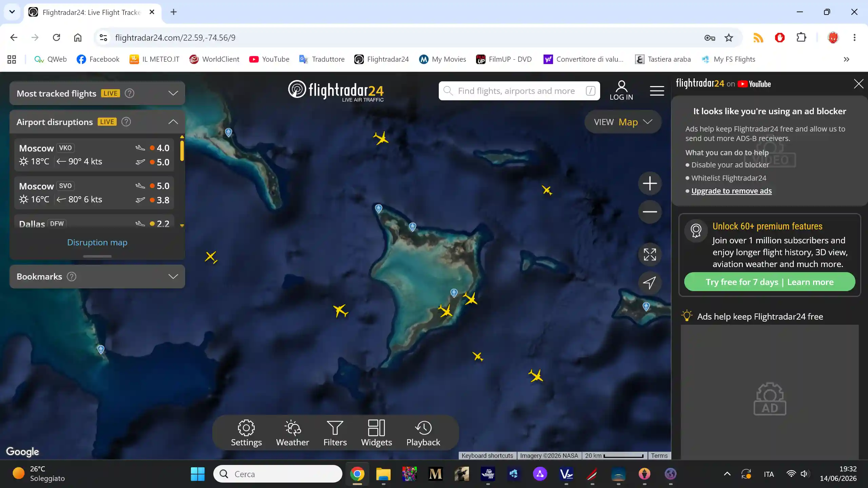Click Try free for 7 days button

point(770,282)
